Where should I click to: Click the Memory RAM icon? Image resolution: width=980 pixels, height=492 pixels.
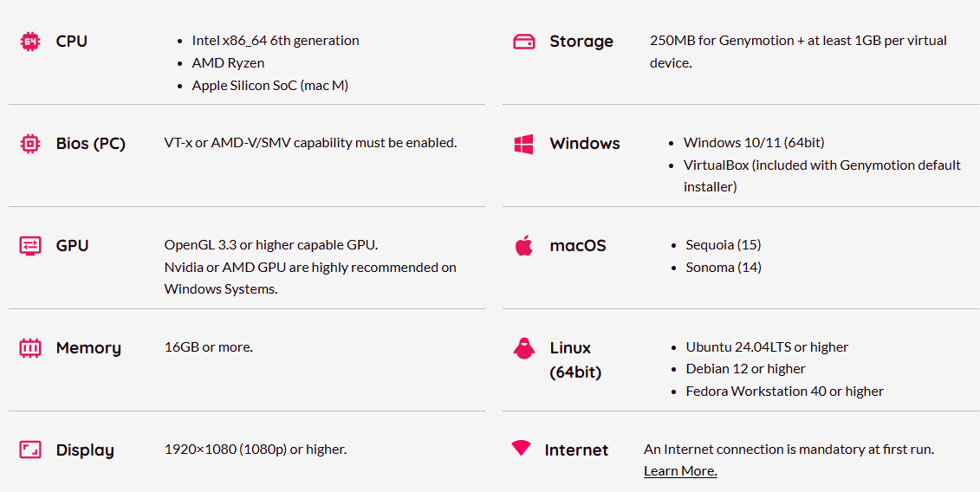pos(30,348)
